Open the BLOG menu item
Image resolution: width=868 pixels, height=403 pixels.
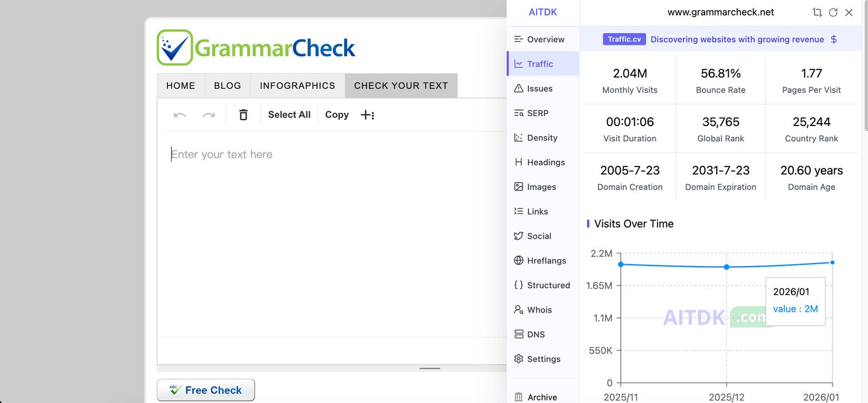point(227,86)
